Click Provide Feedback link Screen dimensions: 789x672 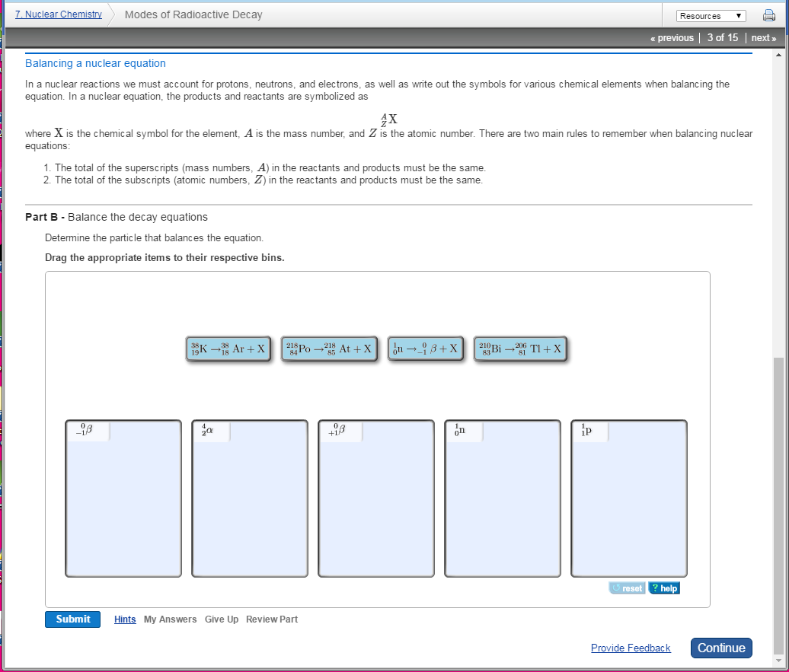click(x=631, y=648)
